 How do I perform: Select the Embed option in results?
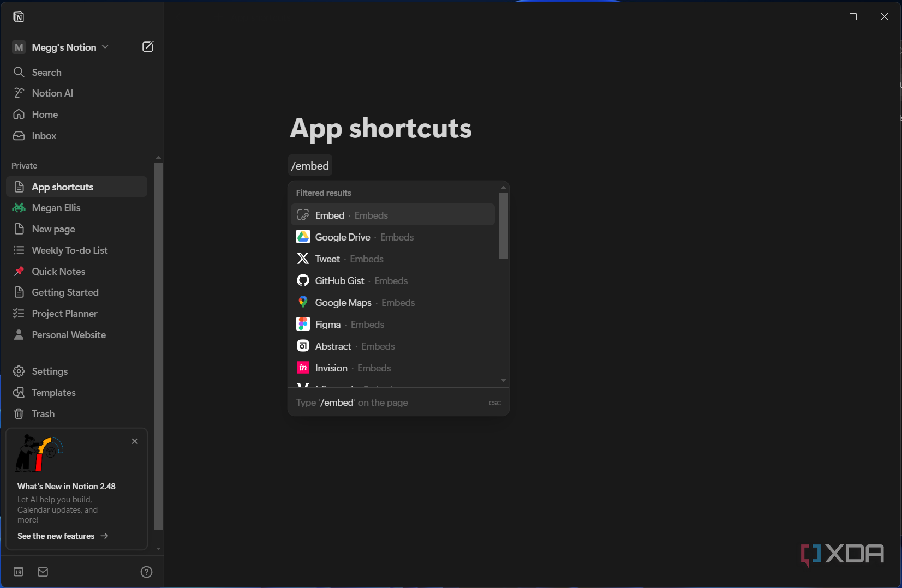click(393, 215)
